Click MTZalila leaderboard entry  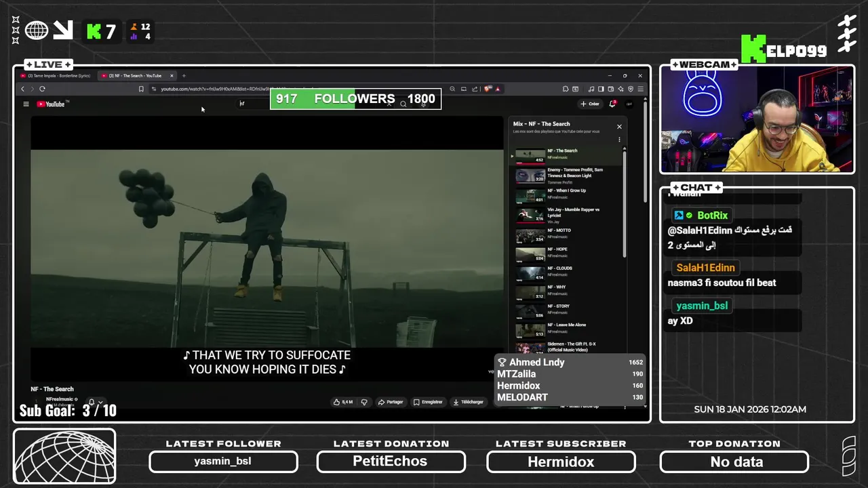pos(570,374)
